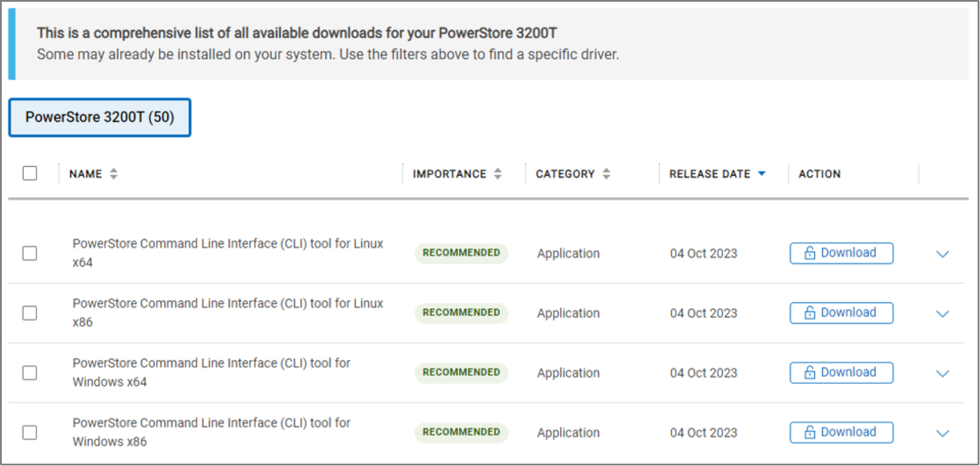Click the Linux x64 CLI tool name

pyautogui.click(x=228, y=253)
